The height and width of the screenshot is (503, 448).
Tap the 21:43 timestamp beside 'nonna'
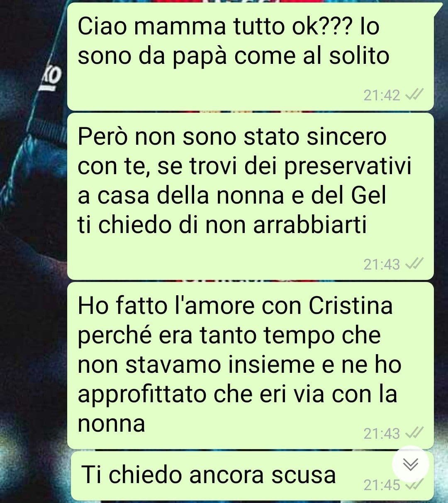(x=382, y=433)
